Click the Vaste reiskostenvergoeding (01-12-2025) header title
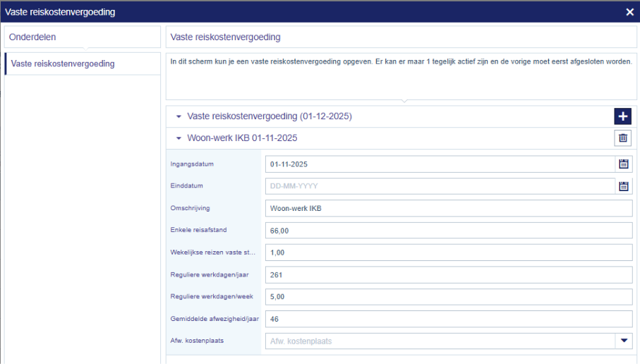The image size is (640, 364). pyautogui.click(x=270, y=116)
